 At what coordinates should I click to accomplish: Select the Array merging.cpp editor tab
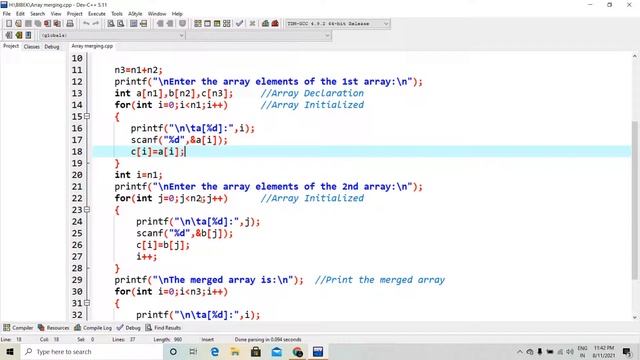pyautogui.click(x=92, y=46)
